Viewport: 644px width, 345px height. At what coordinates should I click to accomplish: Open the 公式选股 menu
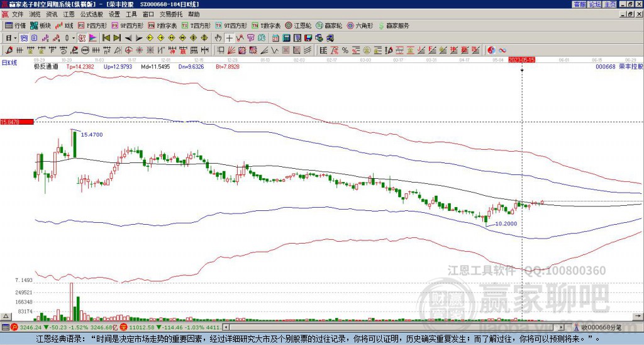tap(92, 14)
